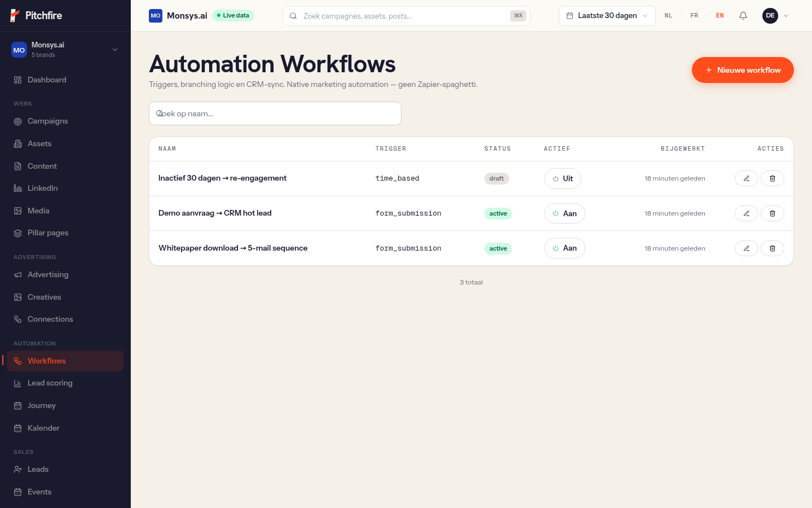Click the Creatives icon in sidebar
The height and width of the screenshot is (508, 812).
point(18,297)
